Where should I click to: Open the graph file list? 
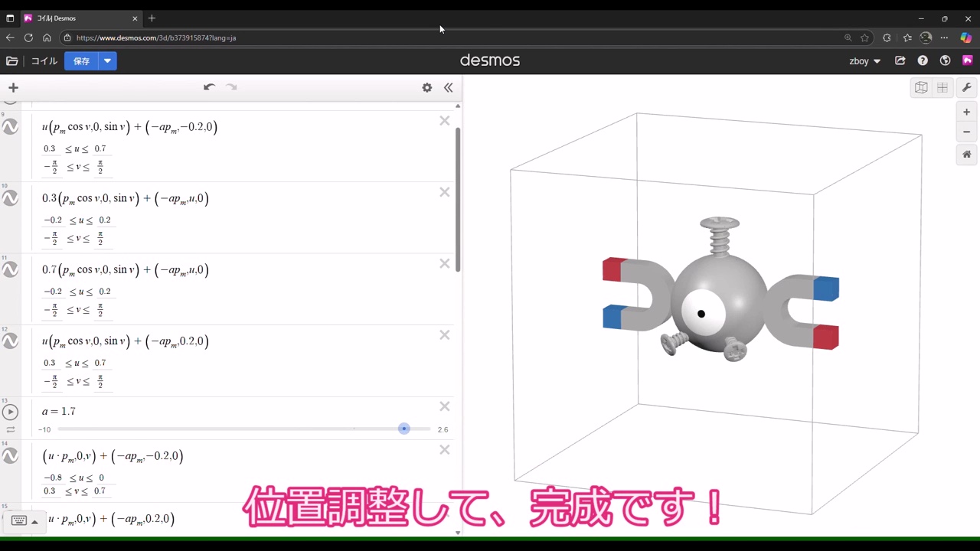[x=11, y=61]
